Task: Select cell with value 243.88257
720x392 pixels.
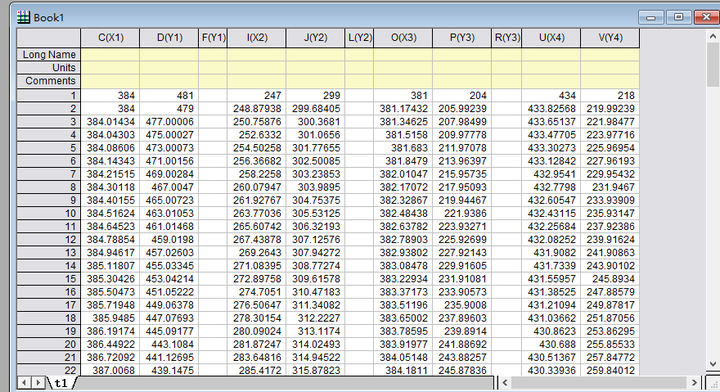Action: [462, 358]
